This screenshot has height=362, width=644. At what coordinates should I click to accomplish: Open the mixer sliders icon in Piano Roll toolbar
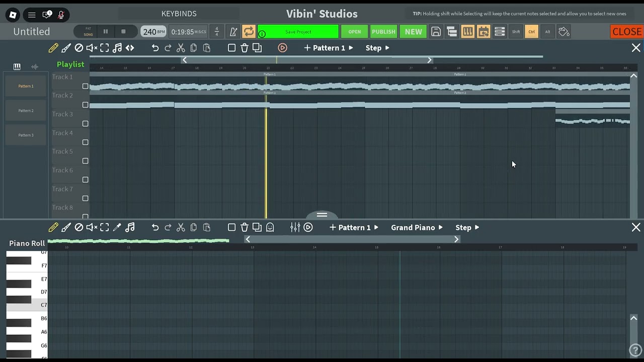click(x=295, y=227)
